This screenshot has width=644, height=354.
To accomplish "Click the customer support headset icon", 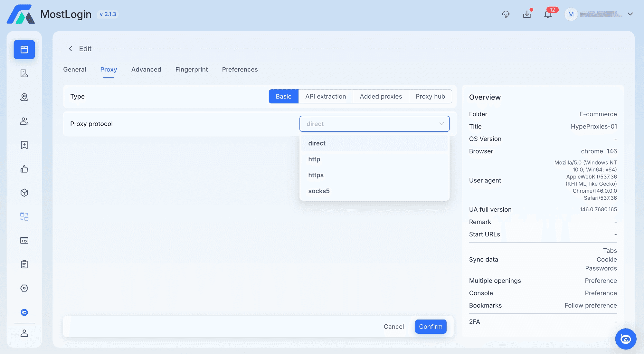I will click(x=506, y=14).
